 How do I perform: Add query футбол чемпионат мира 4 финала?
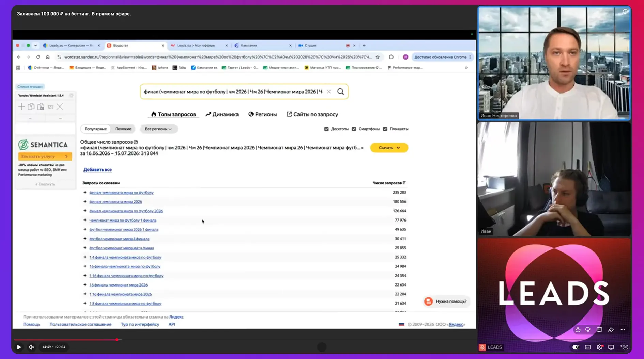[85, 239]
